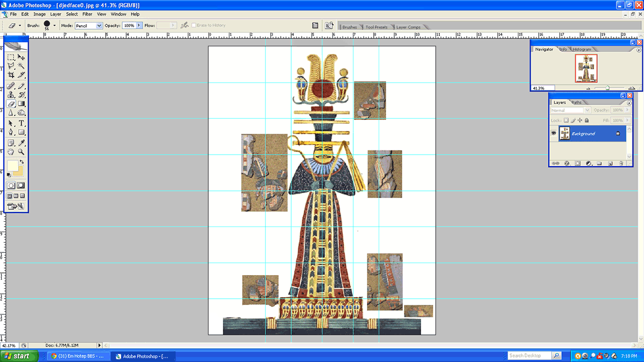Open the Filter menu
Image resolution: width=644 pixels, height=362 pixels.
coord(87,14)
